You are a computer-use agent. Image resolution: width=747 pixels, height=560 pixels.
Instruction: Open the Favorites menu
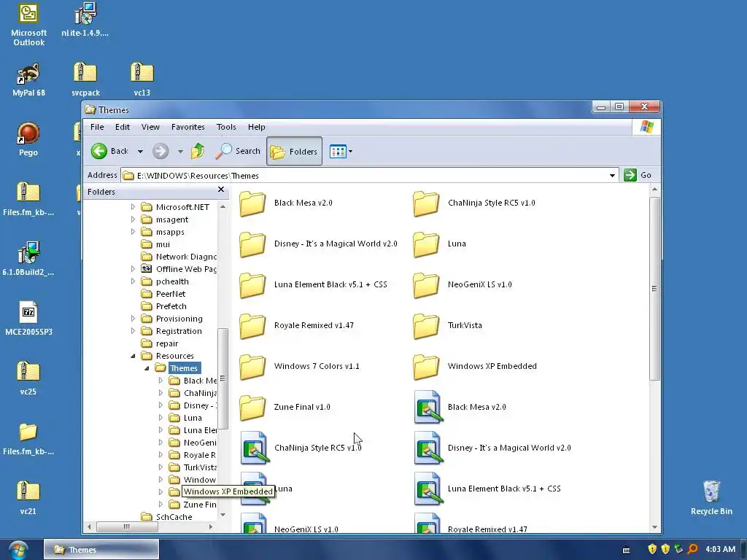[188, 127]
